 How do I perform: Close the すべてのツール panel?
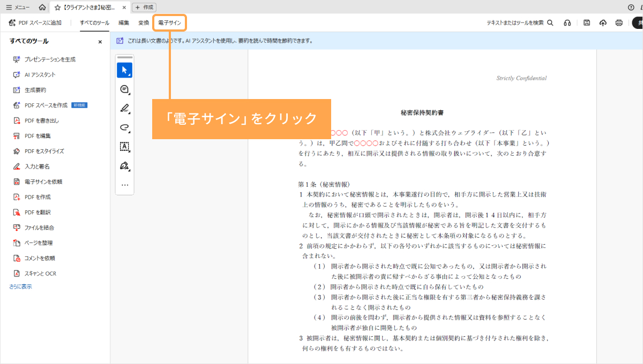click(x=100, y=42)
